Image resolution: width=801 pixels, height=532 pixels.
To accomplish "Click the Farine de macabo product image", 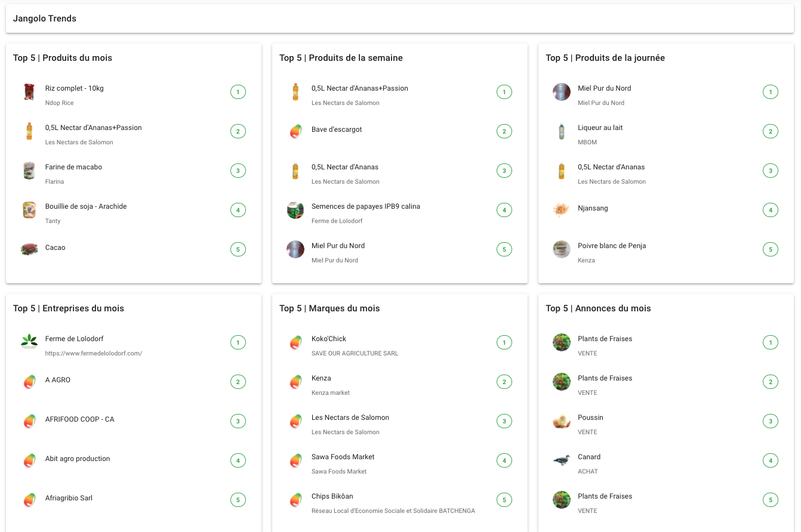I will 29,171.
